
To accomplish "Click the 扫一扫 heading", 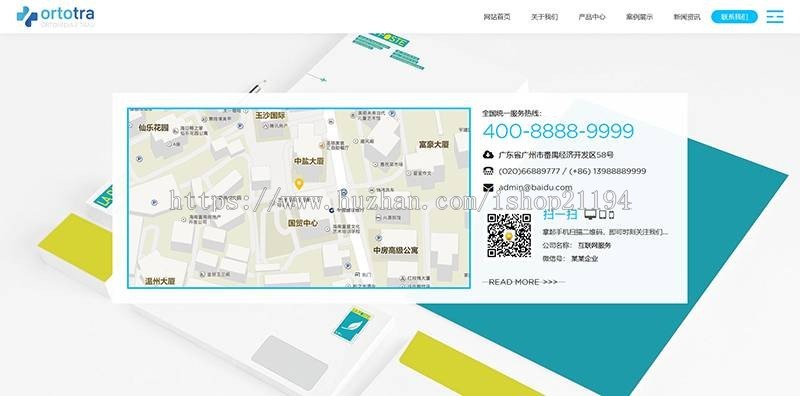I will 560,214.
